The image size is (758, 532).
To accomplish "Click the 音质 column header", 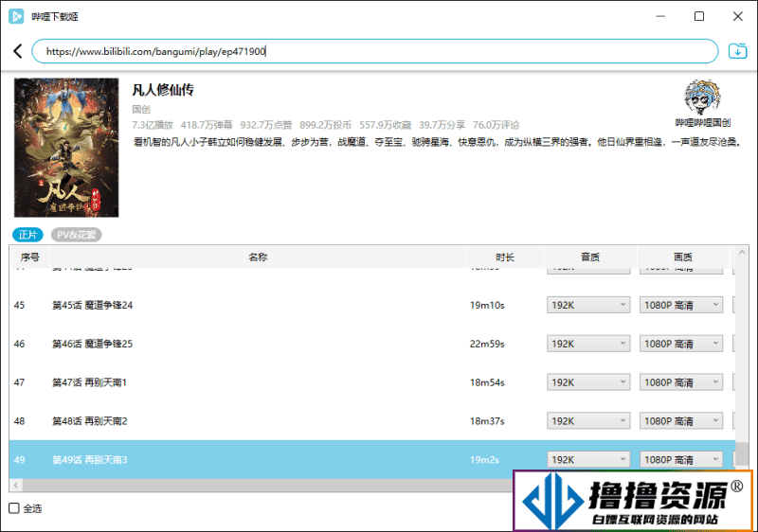I will [x=590, y=257].
